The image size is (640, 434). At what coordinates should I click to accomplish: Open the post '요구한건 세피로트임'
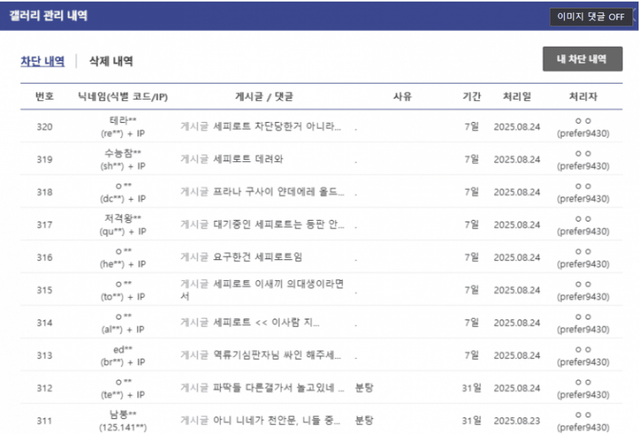[x=257, y=257]
